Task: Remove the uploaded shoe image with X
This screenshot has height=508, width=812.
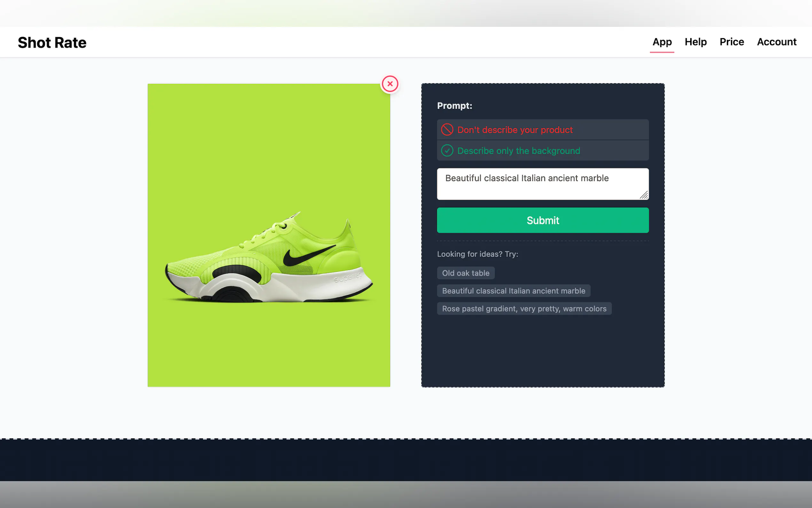Action: (x=390, y=84)
